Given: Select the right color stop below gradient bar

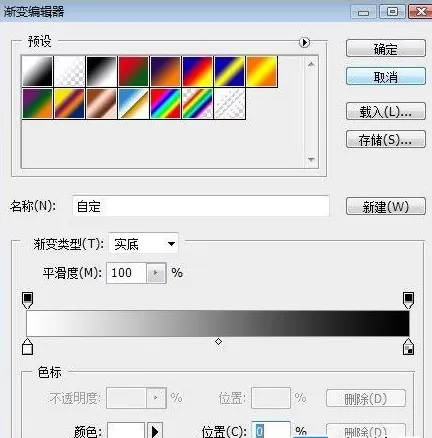Looking at the screenshot, I should [x=408, y=347].
